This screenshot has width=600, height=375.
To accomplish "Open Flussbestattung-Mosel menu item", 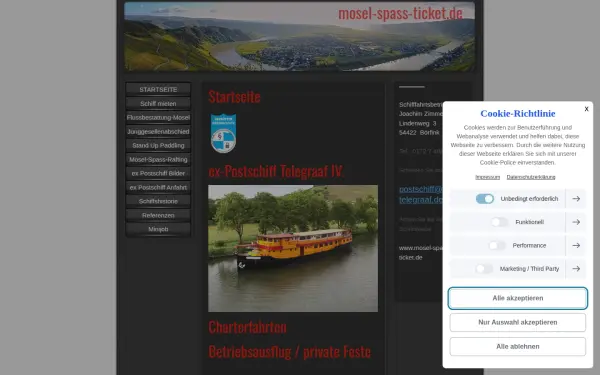I will (x=158, y=117).
